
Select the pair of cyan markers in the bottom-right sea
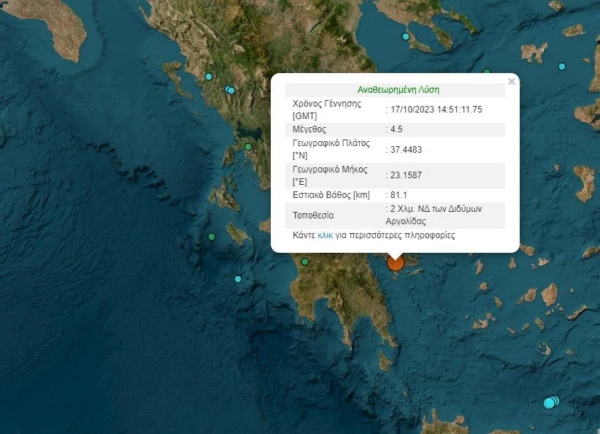coord(550,402)
